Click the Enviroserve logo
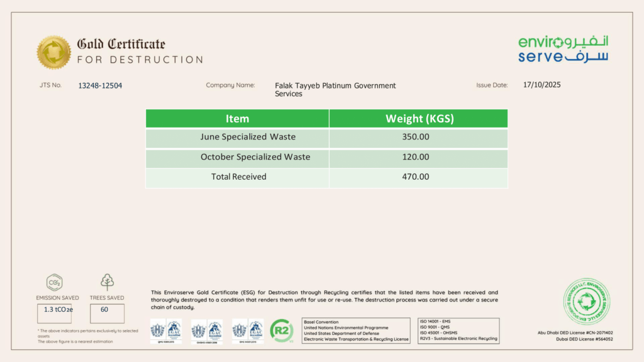 coord(563,50)
